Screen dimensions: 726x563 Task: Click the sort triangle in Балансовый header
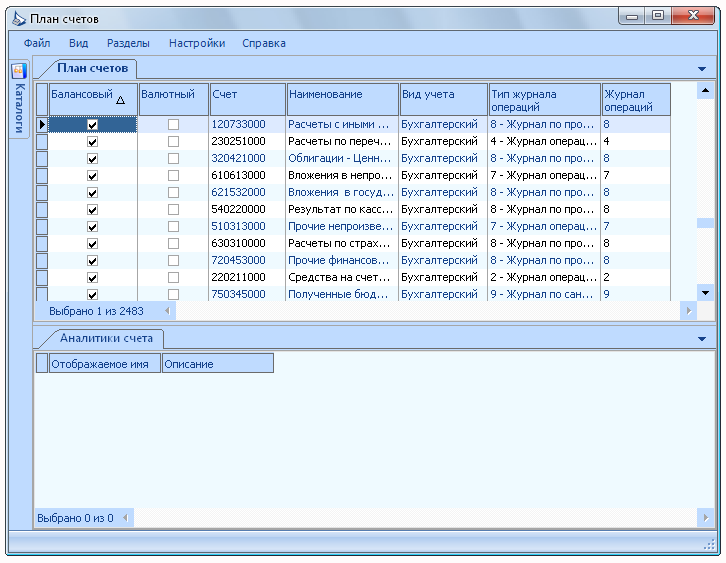[x=120, y=100]
